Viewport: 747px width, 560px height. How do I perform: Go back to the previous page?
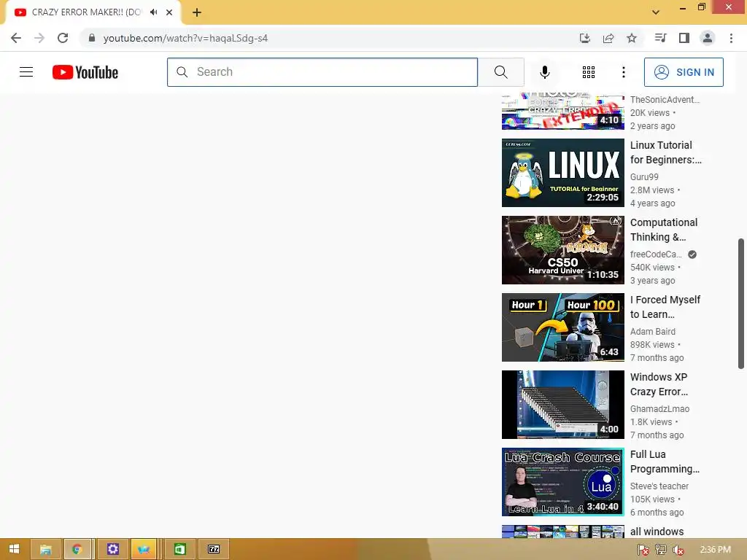[16, 38]
